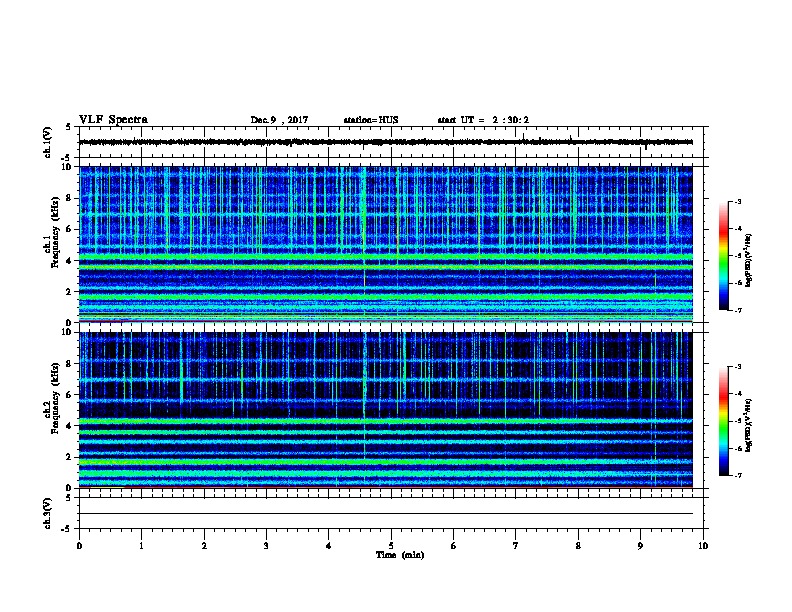Click the "2" kHz tick on ch.2 frequency axis
Screen dimensions: 792x612
coord(68,457)
